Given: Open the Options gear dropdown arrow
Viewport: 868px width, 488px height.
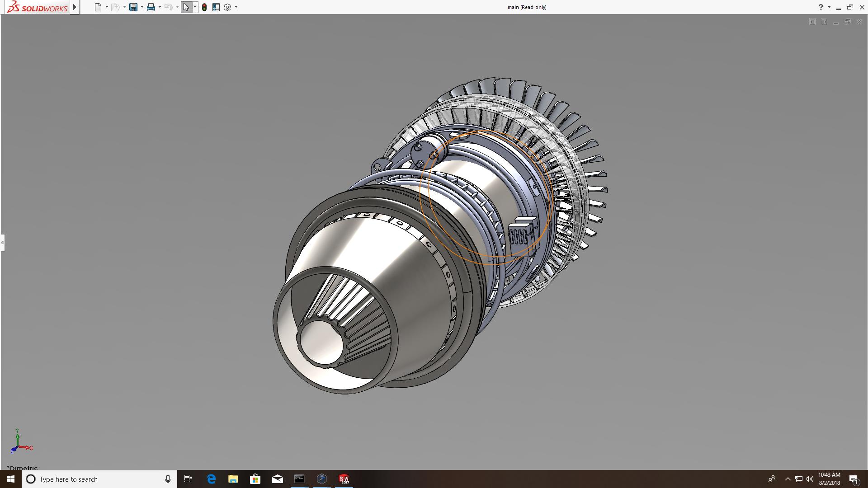Looking at the screenshot, I should 236,7.
